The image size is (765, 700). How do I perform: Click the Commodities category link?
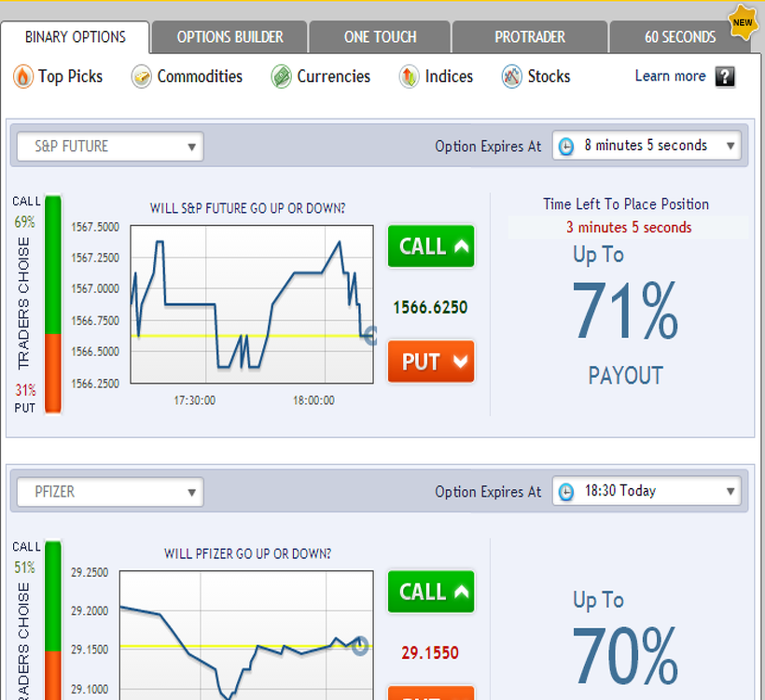[x=200, y=77]
